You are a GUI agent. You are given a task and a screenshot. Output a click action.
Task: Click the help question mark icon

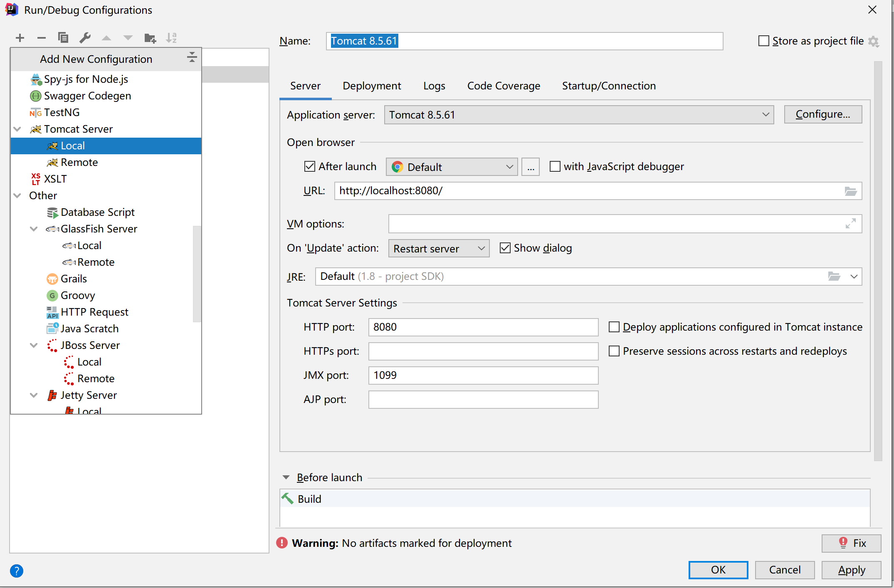17,571
